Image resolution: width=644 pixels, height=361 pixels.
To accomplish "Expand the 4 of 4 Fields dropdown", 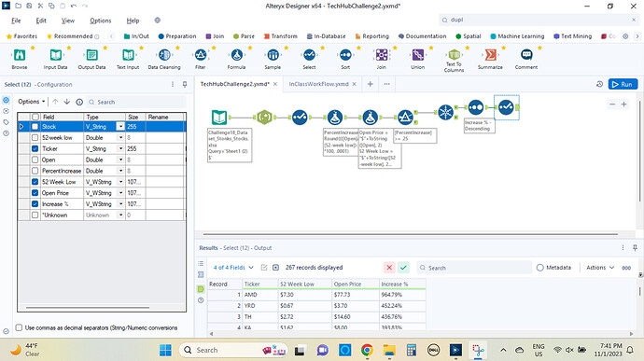I will pos(233,268).
